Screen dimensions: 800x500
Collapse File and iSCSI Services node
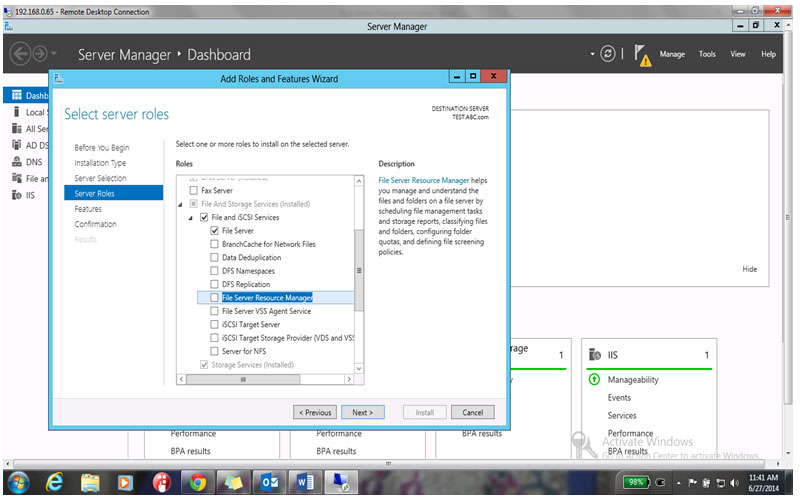pos(190,218)
